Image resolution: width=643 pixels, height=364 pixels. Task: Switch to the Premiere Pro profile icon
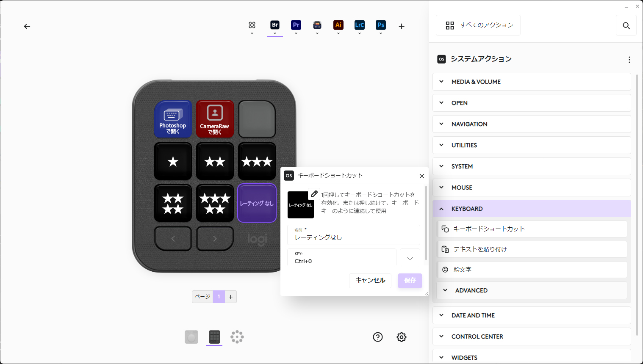[296, 25]
